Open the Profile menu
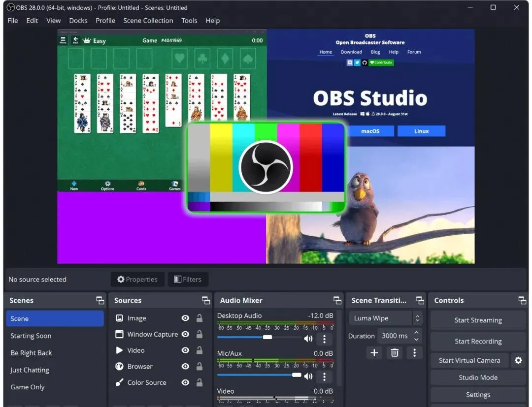 point(105,21)
